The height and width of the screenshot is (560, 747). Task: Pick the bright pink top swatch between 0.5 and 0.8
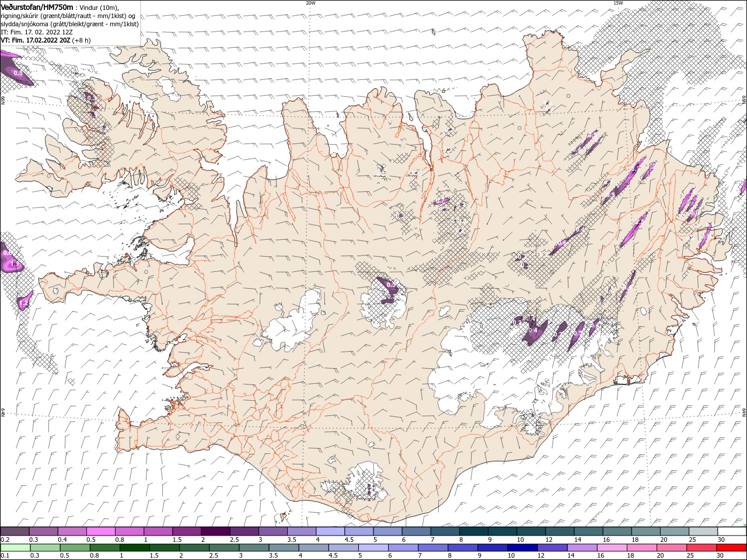[x=101, y=531]
